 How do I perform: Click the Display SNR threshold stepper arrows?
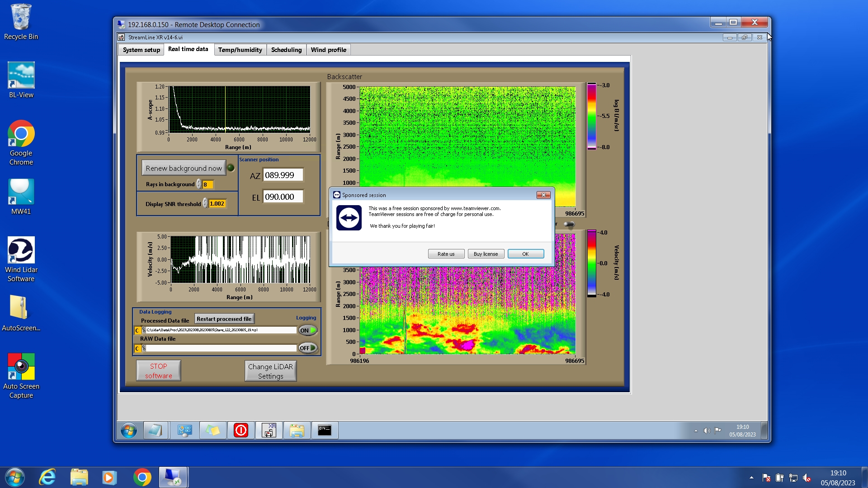pos(205,204)
